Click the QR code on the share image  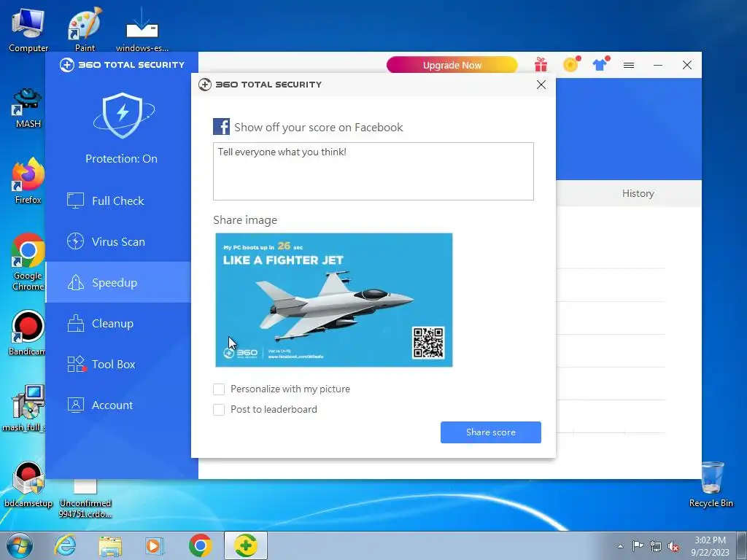[x=428, y=343]
